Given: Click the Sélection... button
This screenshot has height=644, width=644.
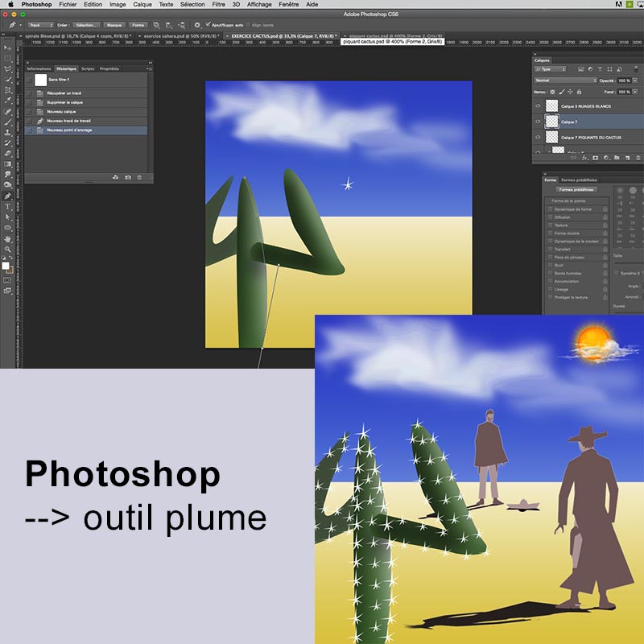Looking at the screenshot, I should 86,25.
